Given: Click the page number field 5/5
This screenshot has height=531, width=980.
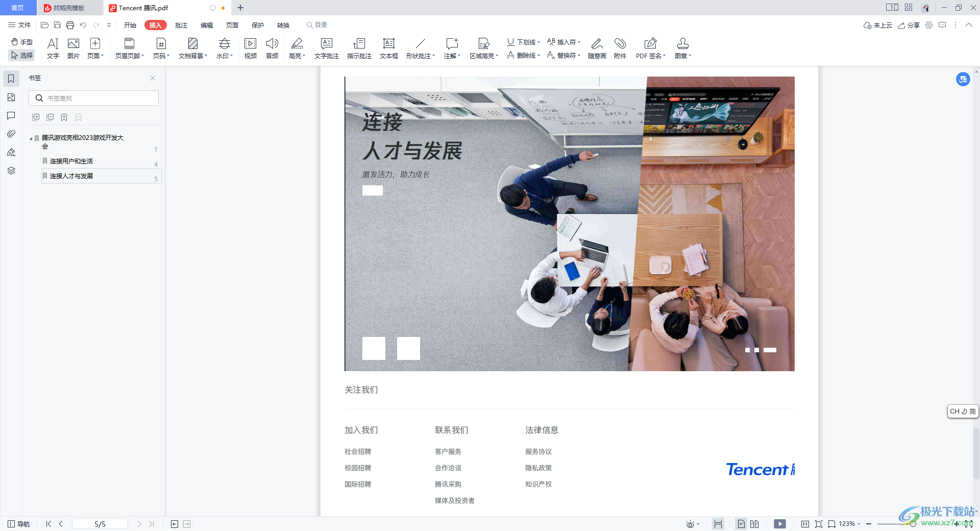Looking at the screenshot, I should (x=100, y=524).
